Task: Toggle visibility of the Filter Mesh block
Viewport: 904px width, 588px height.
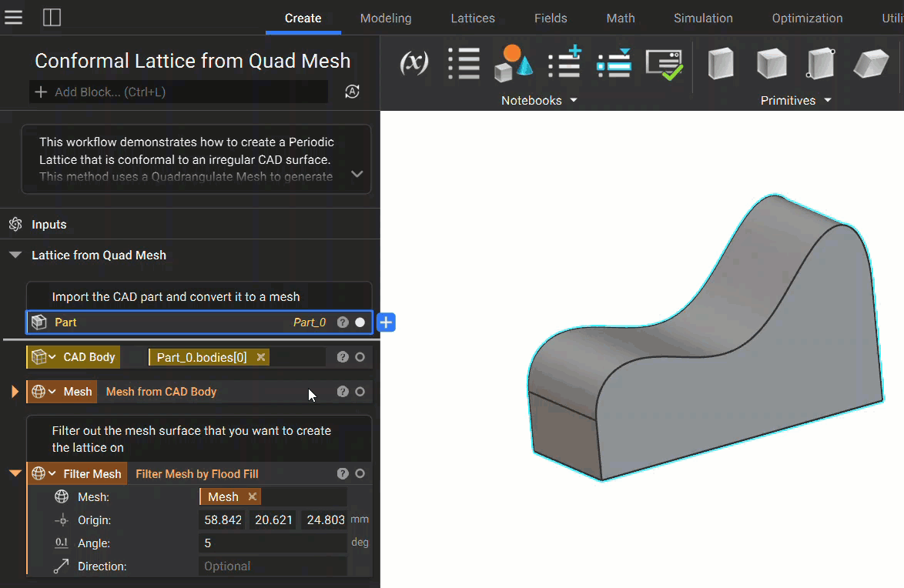Action: point(360,473)
